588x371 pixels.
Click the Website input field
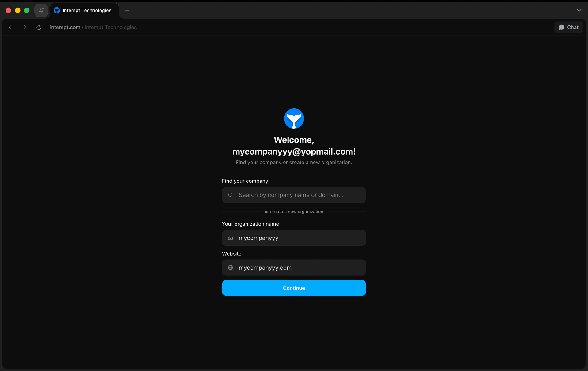point(294,268)
